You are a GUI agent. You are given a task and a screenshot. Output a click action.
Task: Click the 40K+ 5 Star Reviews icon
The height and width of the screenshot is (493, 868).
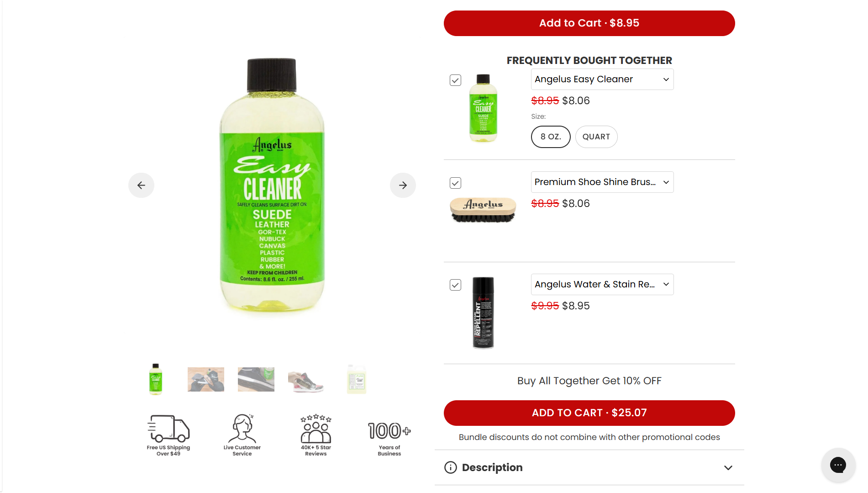[316, 429]
